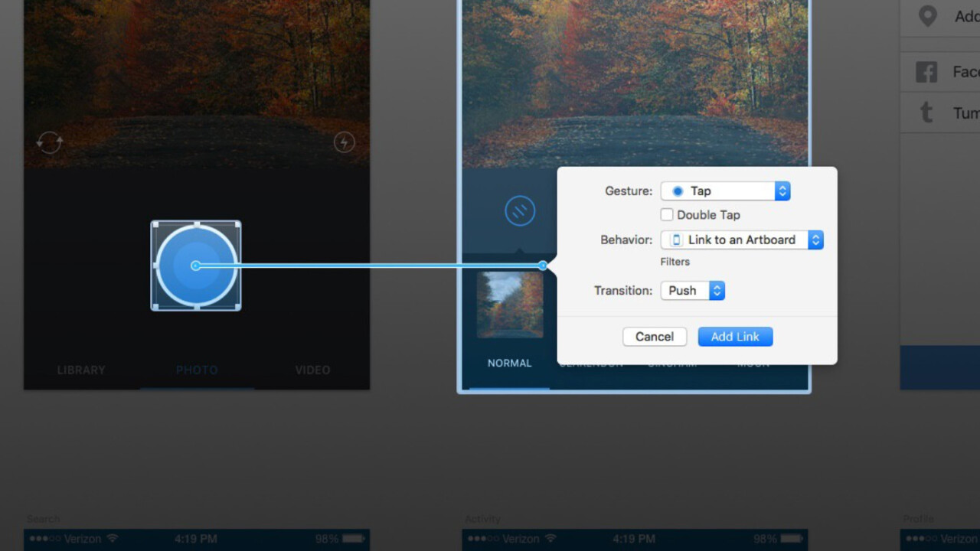Viewport: 980px width, 551px height.
Task: Expand the Transition dropdown set to Push
Action: pyautogui.click(x=692, y=291)
